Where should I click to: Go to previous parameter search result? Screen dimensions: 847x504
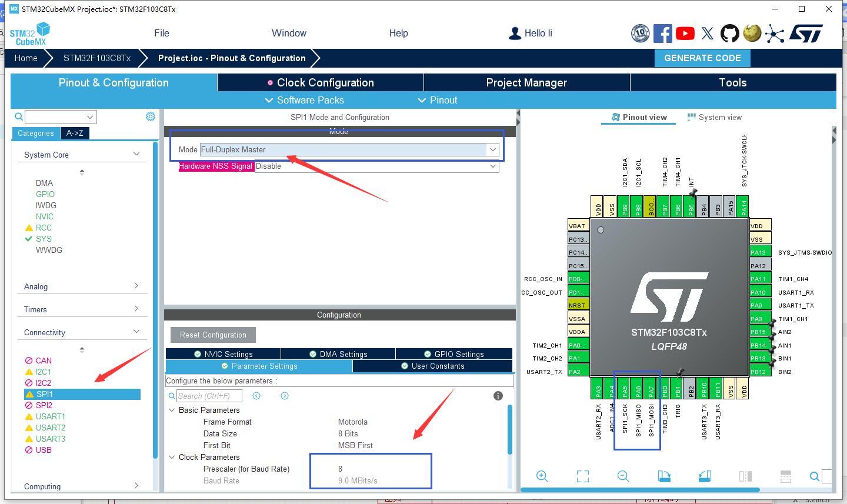pos(256,396)
